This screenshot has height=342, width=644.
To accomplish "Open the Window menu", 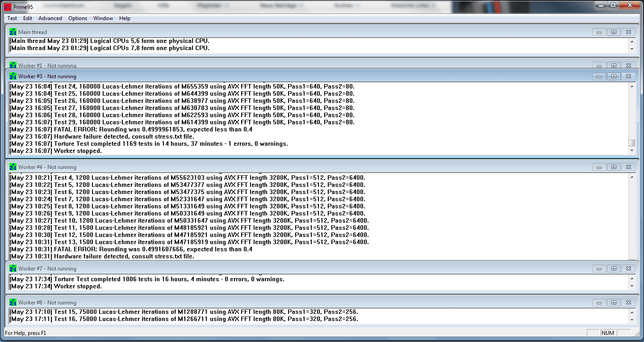I will pyautogui.click(x=103, y=18).
